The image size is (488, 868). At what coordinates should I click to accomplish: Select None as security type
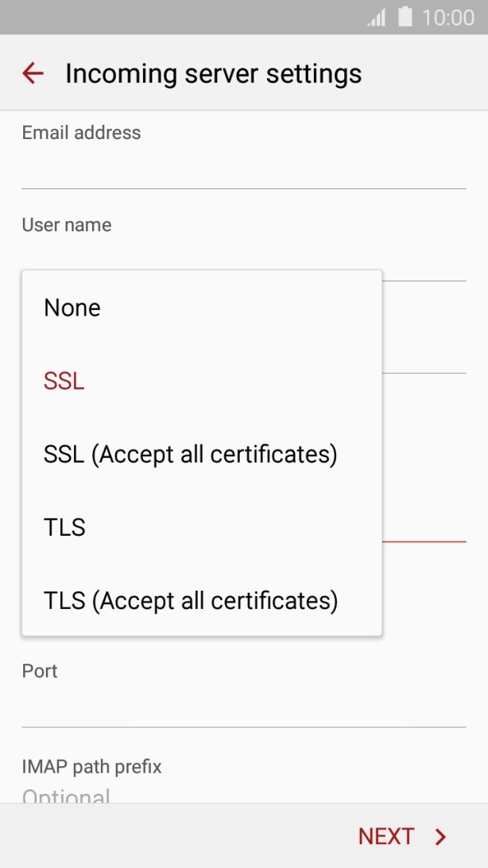point(72,308)
